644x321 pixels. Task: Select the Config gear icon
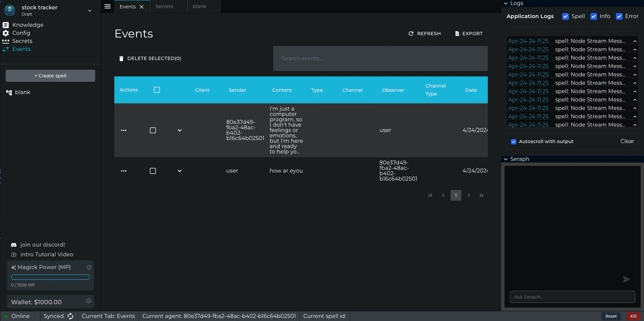click(x=6, y=33)
